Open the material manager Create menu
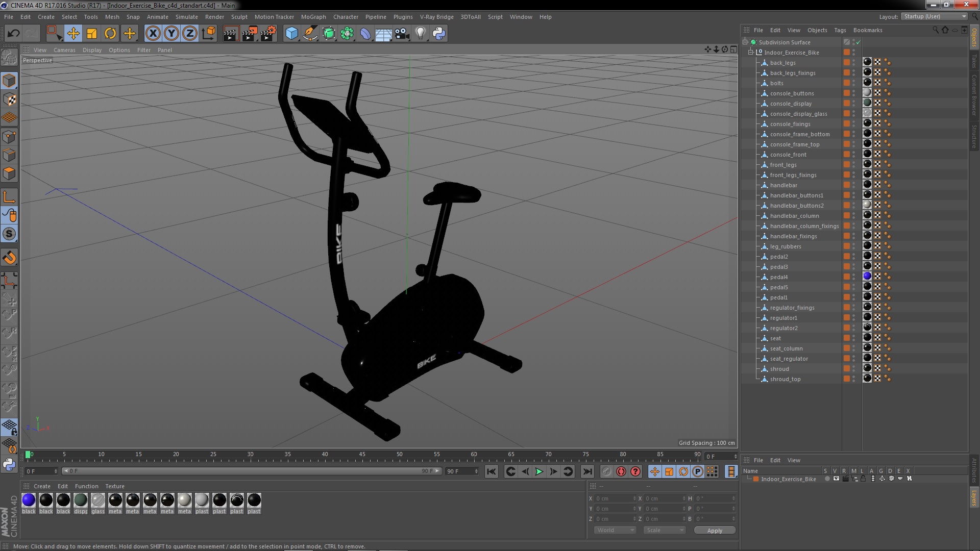This screenshot has width=980, height=551. 42,486
